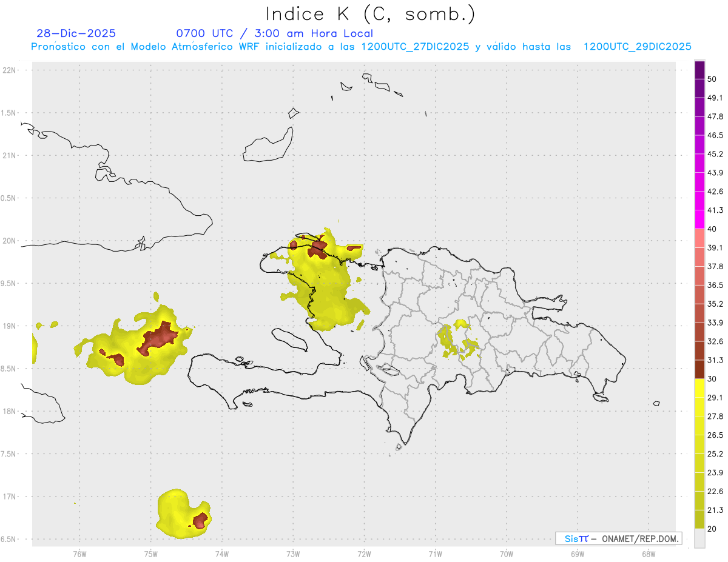This screenshot has width=728, height=562.
Task: Click the colorbar value "21.3"
Action: point(715,510)
